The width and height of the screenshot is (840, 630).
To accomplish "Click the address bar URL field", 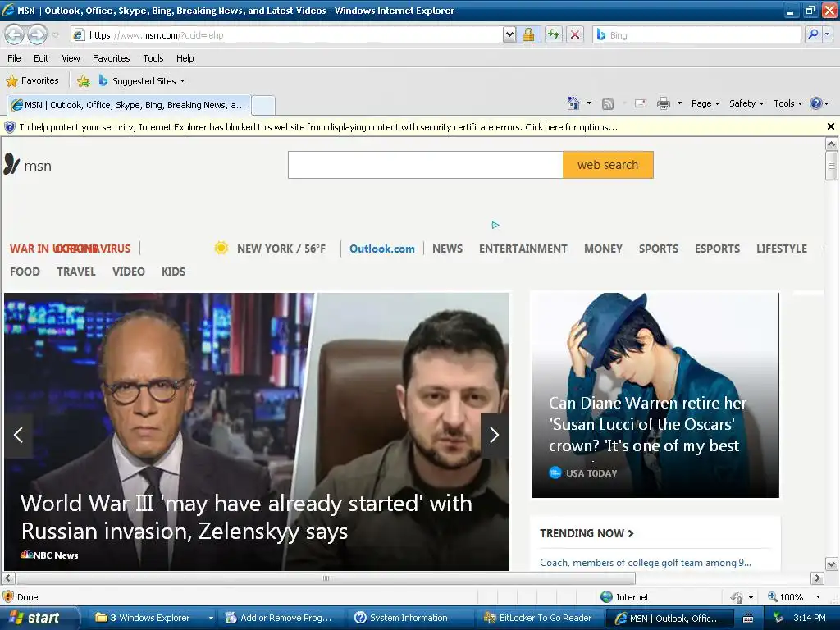I will pos(287,35).
